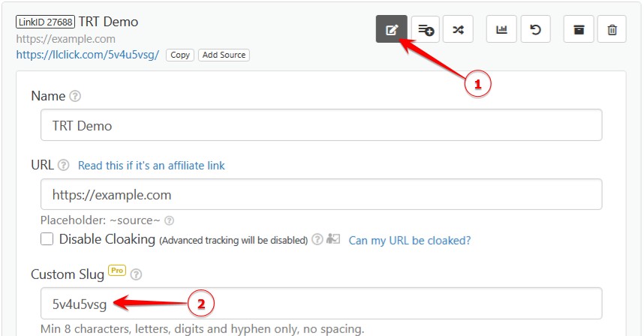Click help icon after Placeholder ~source~
Image resolution: width=644 pixels, height=336 pixels.
170,220
